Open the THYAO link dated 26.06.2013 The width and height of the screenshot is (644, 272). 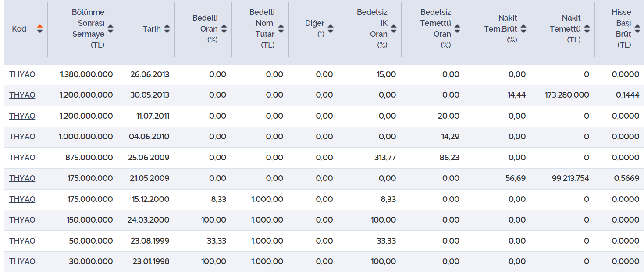point(22,74)
